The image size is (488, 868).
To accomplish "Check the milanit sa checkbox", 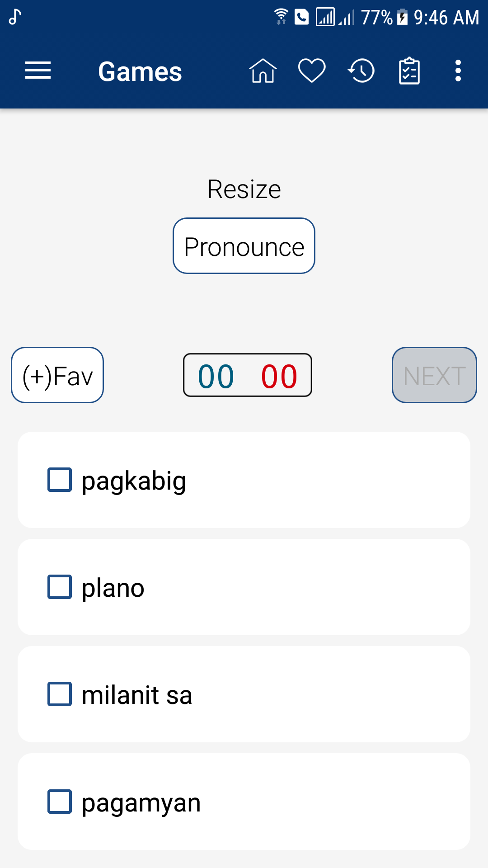I will click(x=60, y=694).
